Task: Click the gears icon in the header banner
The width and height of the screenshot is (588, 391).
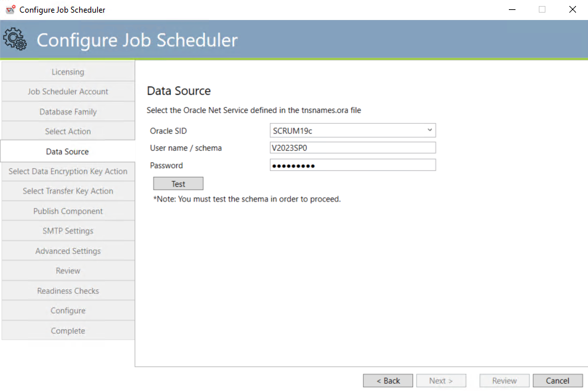Action: pyautogui.click(x=15, y=39)
